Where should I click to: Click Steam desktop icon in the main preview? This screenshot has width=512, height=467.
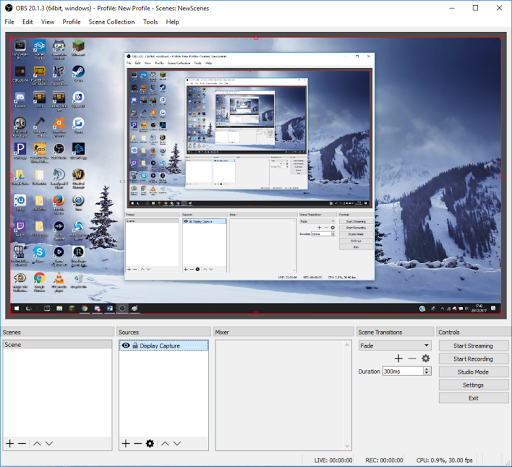click(78, 74)
